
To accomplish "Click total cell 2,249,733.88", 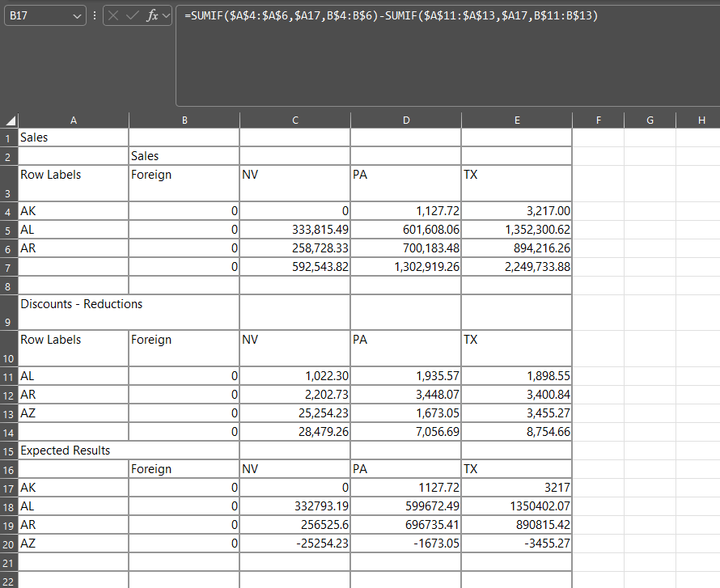I will (517, 267).
